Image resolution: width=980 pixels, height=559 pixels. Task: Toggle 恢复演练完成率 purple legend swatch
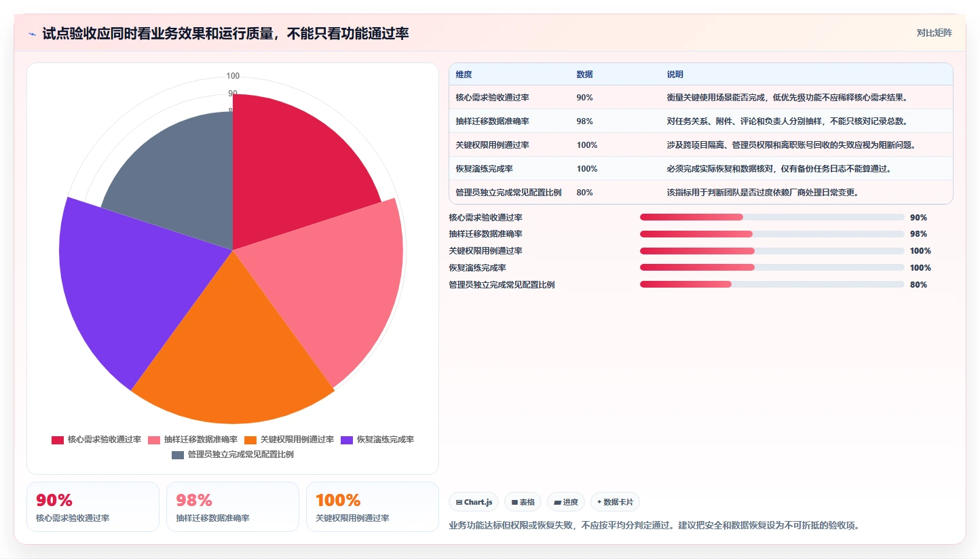tap(347, 440)
